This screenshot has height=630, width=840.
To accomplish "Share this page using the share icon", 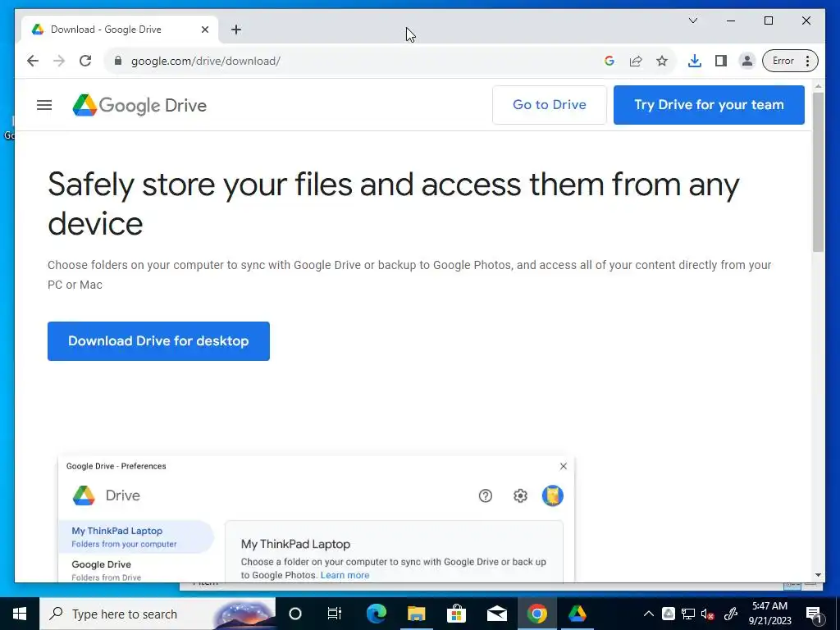I will point(636,61).
